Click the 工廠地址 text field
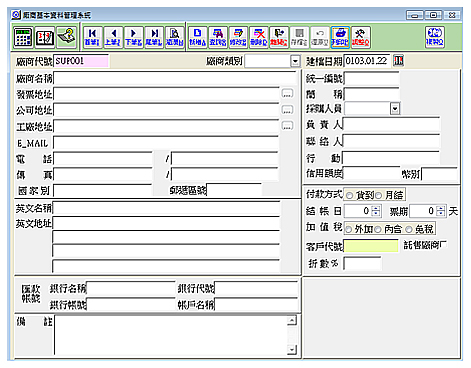The height and width of the screenshot is (368, 471). coord(166,126)
